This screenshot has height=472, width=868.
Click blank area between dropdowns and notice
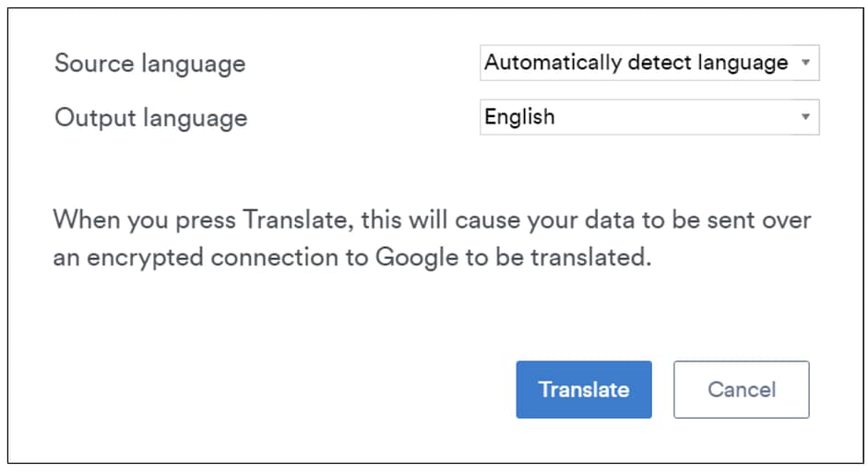434,171
